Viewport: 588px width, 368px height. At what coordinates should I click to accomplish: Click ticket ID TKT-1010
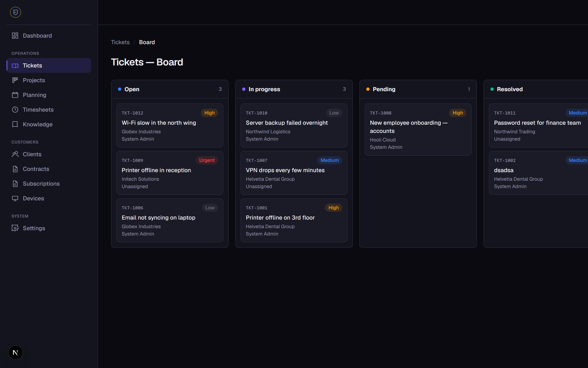(257, 113)
